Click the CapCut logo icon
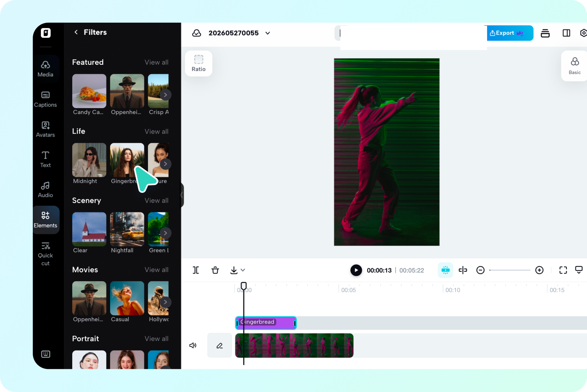This screenshot has width=587, height=392. click(x=46, y=33)
